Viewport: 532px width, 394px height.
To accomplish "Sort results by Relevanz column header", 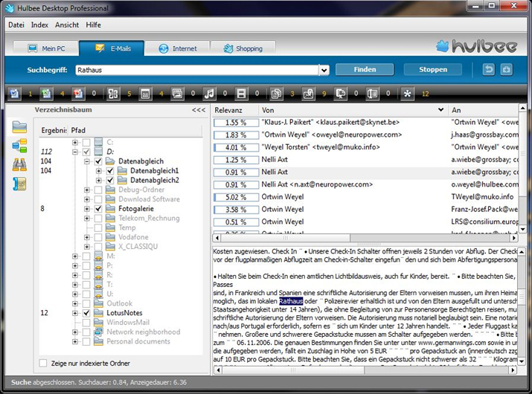I will coord(231,110).
